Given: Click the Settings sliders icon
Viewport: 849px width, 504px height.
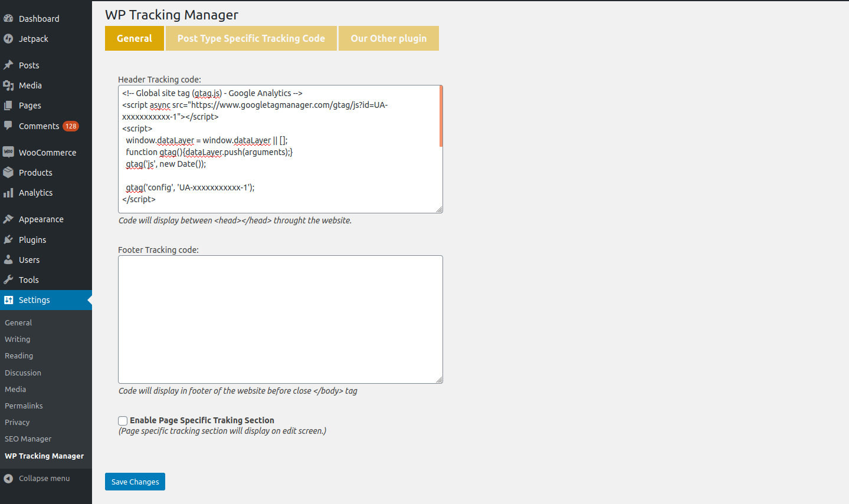Looking at the screenshot, I should (8, 300).
